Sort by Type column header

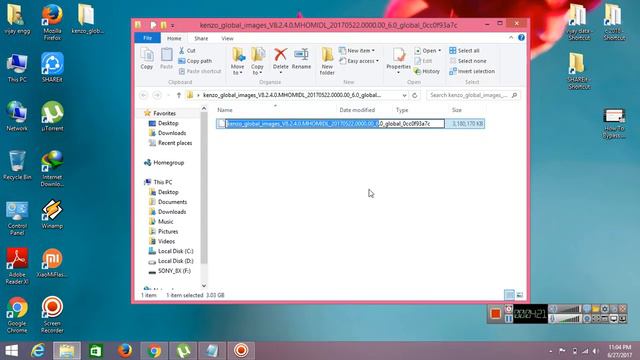402,110
